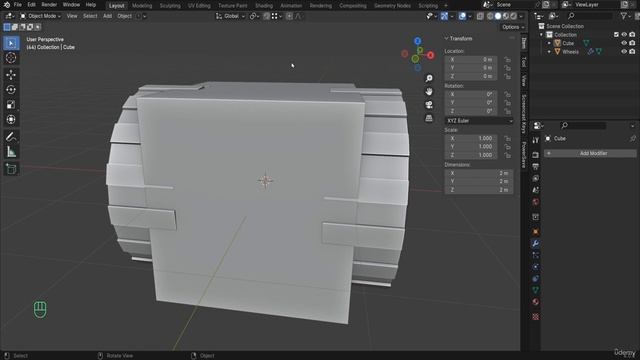The width and height of the screenshot is (640, 360).
Task: Open the File menu
Action: pos(18,5)
